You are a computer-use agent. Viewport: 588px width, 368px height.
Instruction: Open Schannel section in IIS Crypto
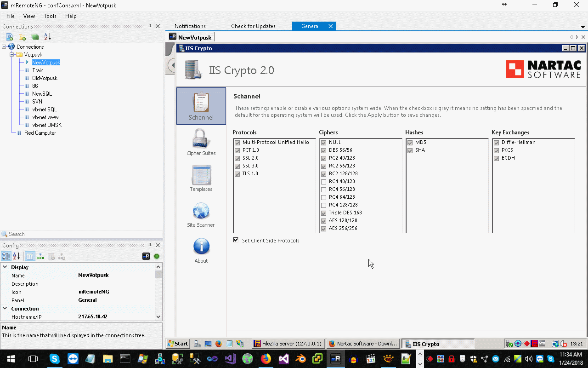[x=201, y=106]
